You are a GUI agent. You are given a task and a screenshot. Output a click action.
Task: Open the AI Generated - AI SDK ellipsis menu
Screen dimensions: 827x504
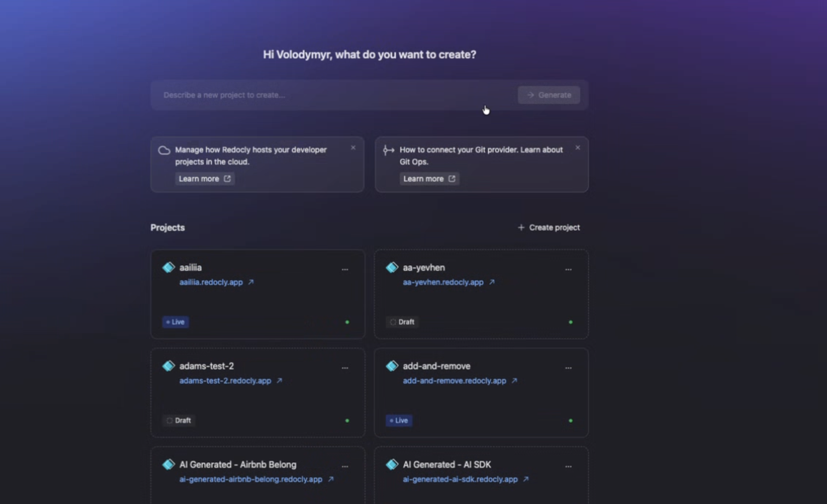pos(568,466)
